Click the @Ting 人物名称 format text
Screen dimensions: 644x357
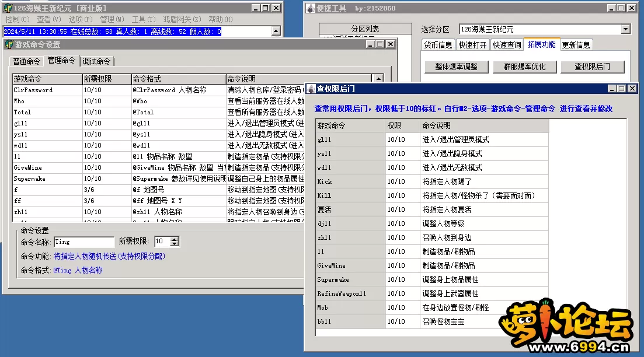click(78, 270)
